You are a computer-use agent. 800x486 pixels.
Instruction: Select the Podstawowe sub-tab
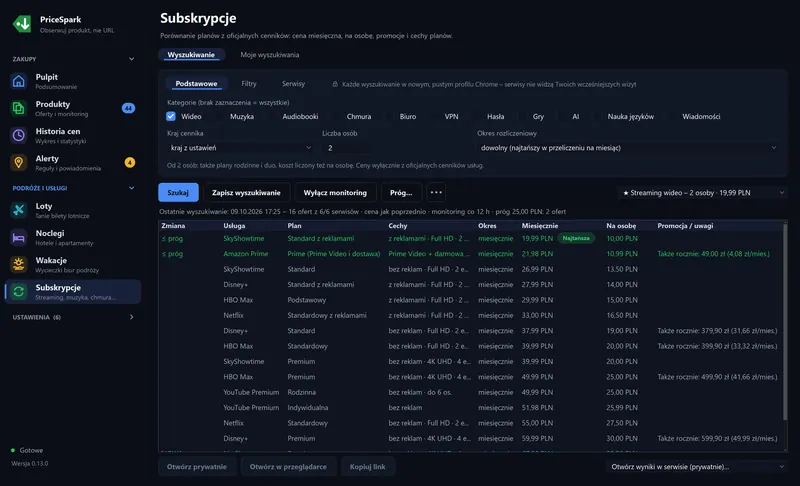(196, 84)
